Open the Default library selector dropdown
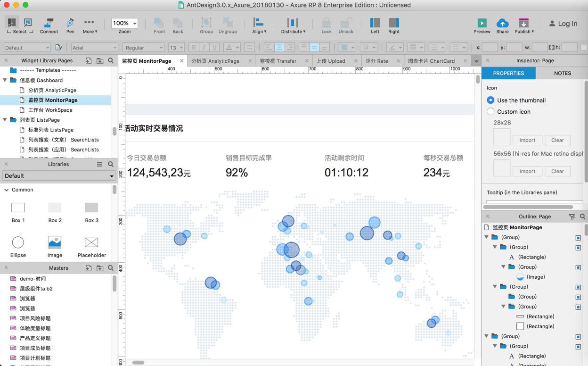The image size is (588, 366). [59, 175]
